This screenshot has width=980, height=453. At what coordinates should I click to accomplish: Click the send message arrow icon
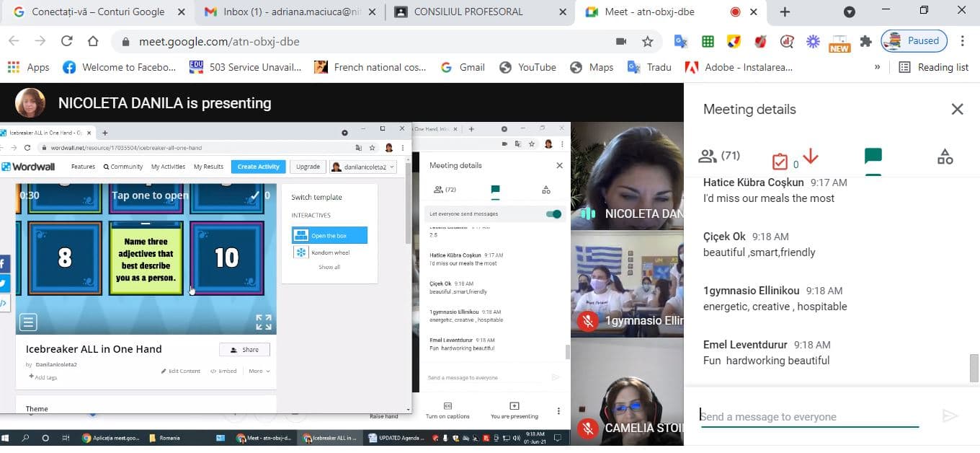tap(950, 416)
